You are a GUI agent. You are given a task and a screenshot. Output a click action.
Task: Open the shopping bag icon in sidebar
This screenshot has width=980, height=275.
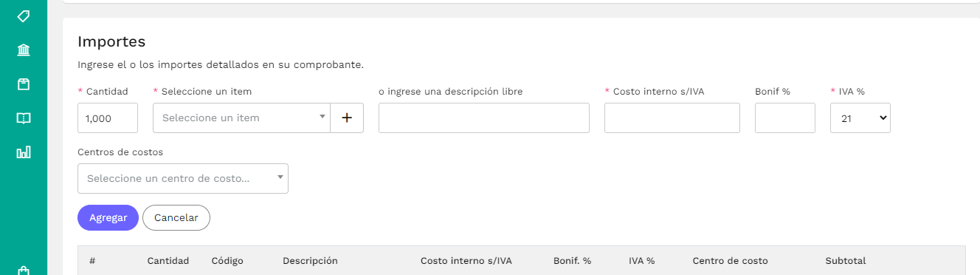pos(24,271)
